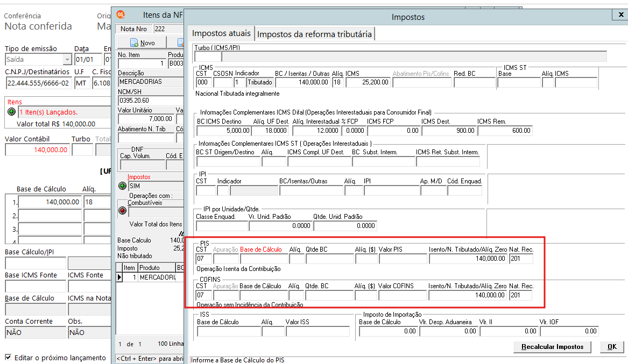Screen dimensions: 628x364
Task: Confirm with the OK button
Action: (x=612, y=347)
